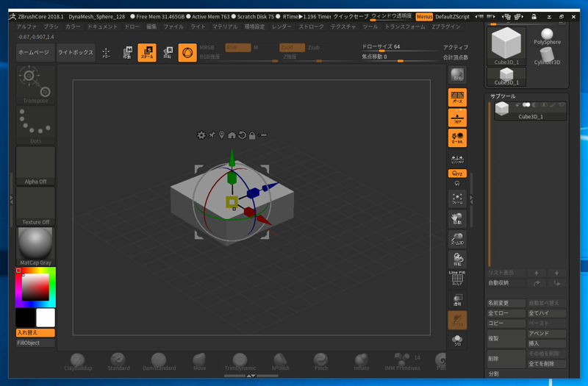Viewport: 588px width, 386px height.
Task: Open the ストローク menu
Action: [311, 26]
